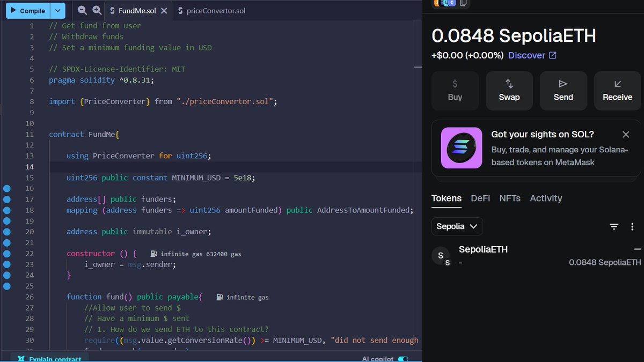Dismiss the Solana promo banner
This screenshot has height=362, width=644.
pyautogui.click(x=626, y=135)
